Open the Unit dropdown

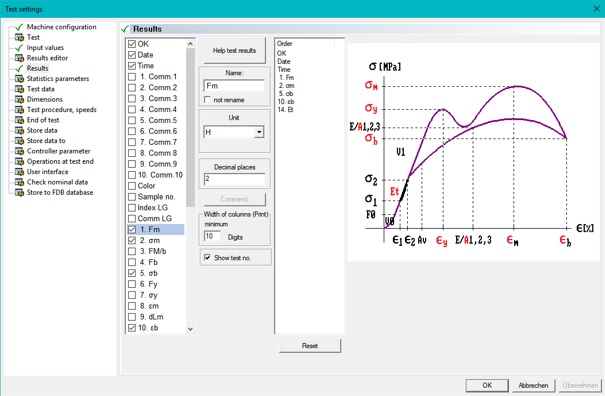click(x=259, y=132)
